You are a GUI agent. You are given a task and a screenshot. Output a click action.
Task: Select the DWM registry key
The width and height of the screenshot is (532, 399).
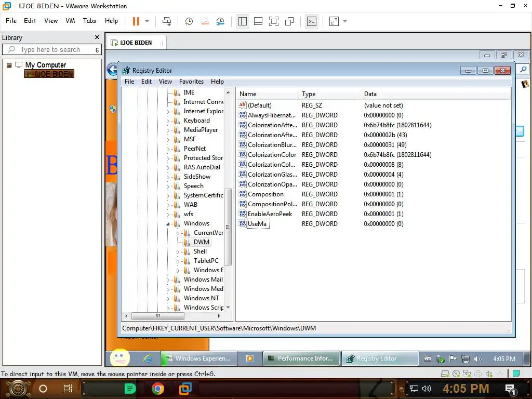[x=201, y=242]
